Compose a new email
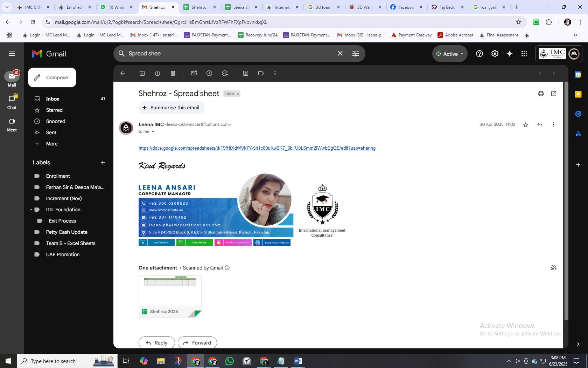 click(52, 77)
